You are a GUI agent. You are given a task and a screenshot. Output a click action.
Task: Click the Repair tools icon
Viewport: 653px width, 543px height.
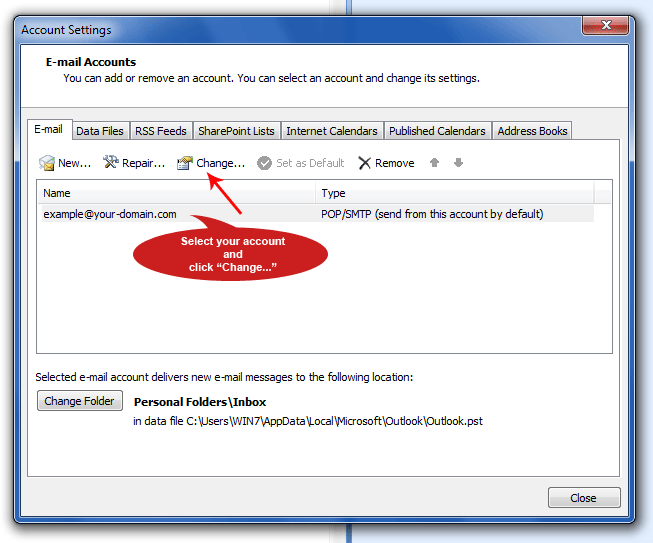tap(110, 162)
